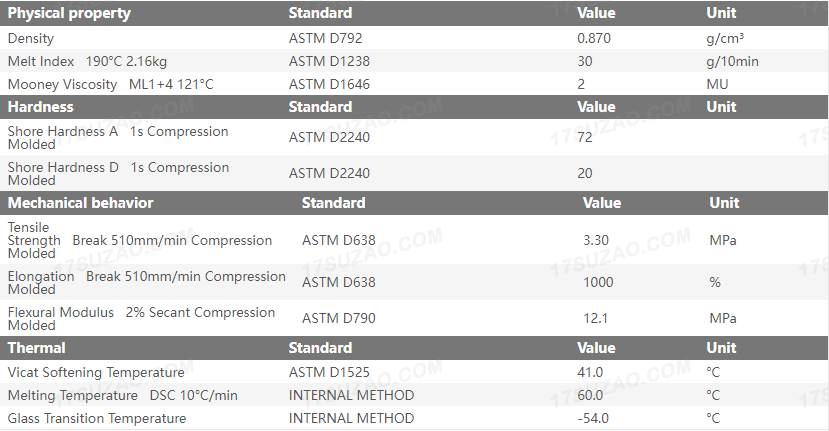Select the ASTM D1646 standard cell

[332, 85]
